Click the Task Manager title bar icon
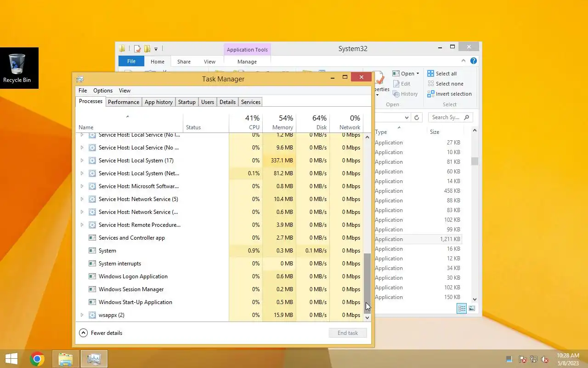This screenshot has height=368, width=588. 80,79
